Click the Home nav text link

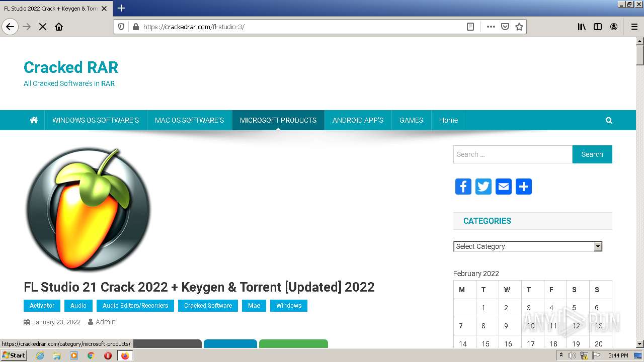[448, 120]
